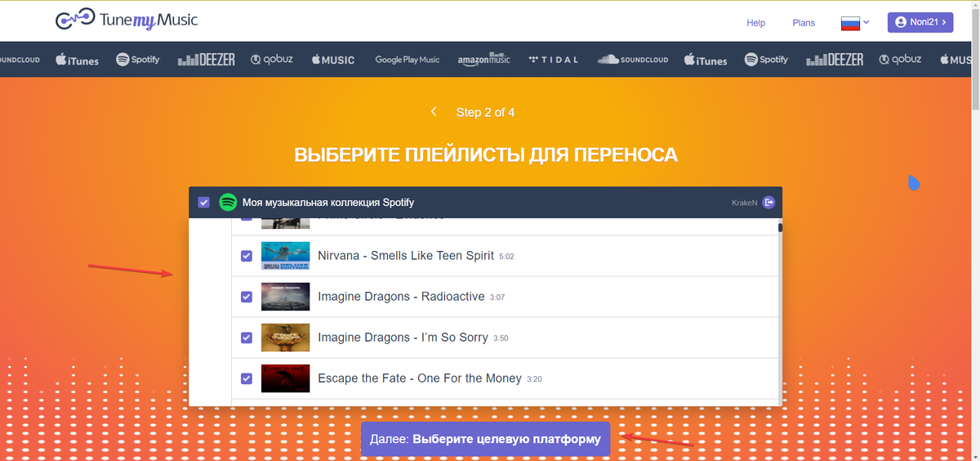Click the first iTunes logo in banner
The height and width of the screenshot is (461, 980).
coord(77,60)
